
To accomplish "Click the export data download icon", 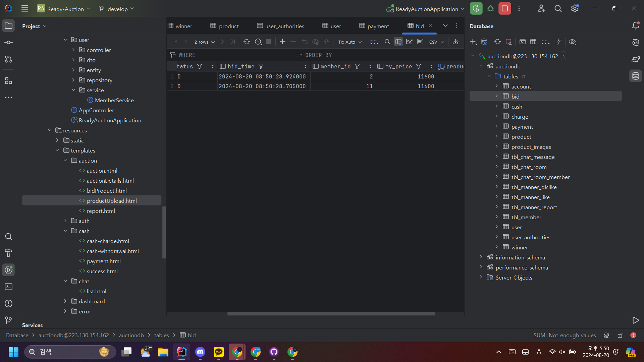I will 455,42.
